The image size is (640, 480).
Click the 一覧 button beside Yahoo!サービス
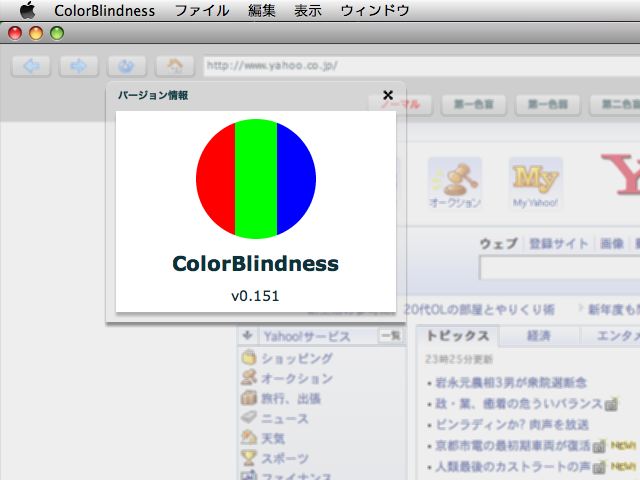point(389,336)
